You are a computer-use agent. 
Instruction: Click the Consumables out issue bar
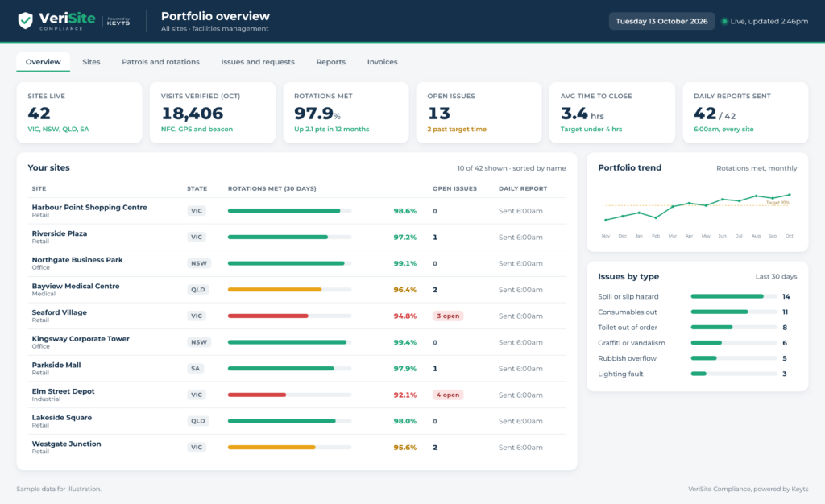click(x=734, y=312)
